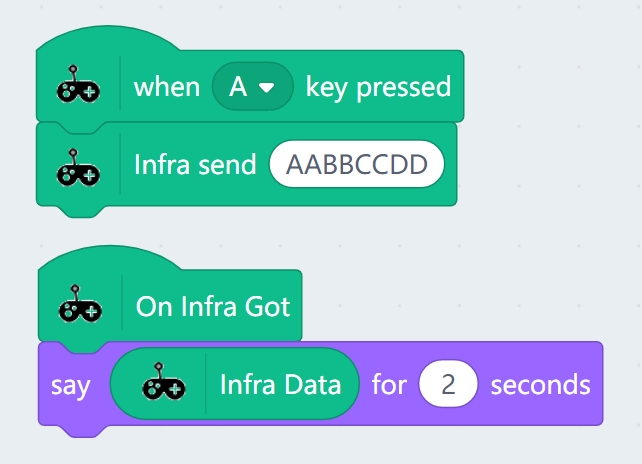
Task: Click the "Infra Data" reporter label
Action: coord(280,385)
